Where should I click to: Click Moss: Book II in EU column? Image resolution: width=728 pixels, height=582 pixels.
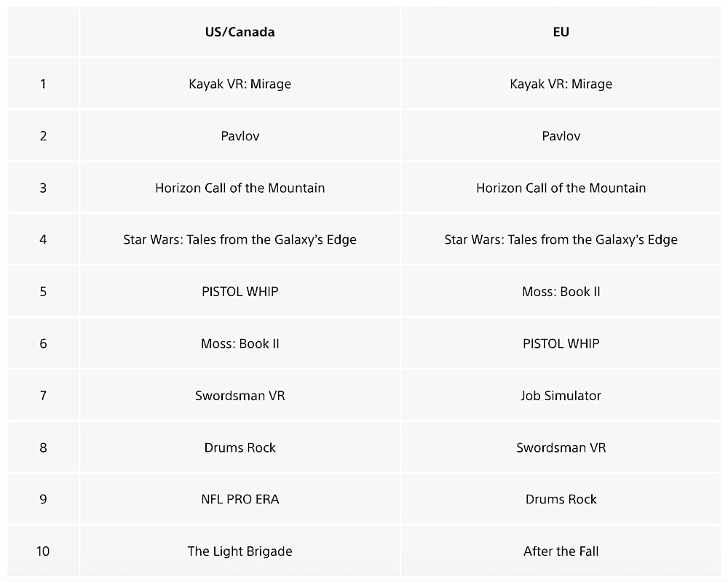561,292
